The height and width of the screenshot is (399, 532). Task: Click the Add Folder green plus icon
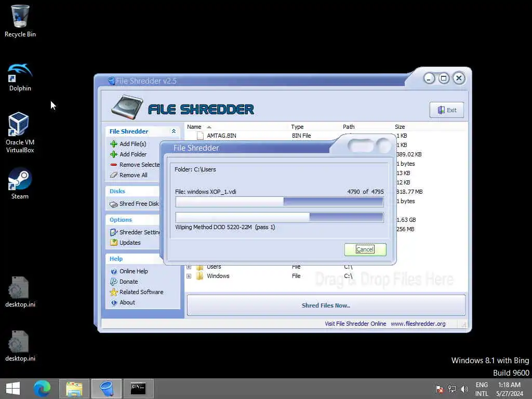pos(114,154)
